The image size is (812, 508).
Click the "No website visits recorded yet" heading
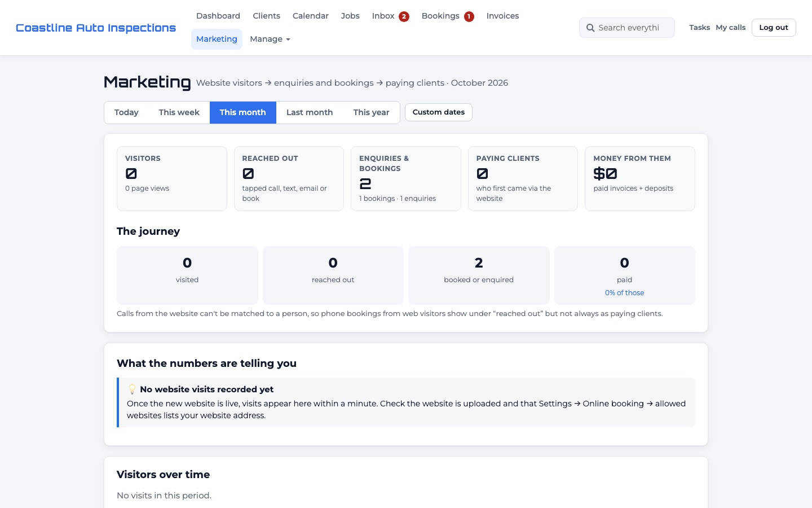point(207,389)
